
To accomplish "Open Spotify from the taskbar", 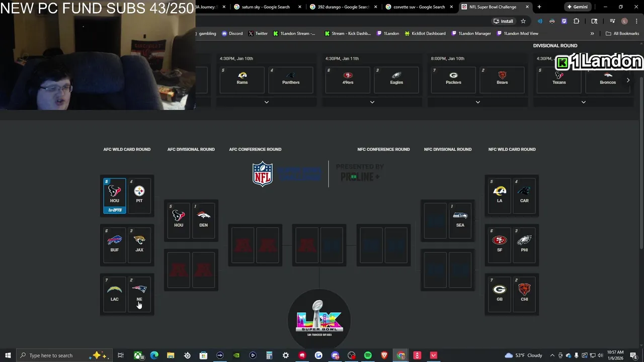I will pos(368,355).
